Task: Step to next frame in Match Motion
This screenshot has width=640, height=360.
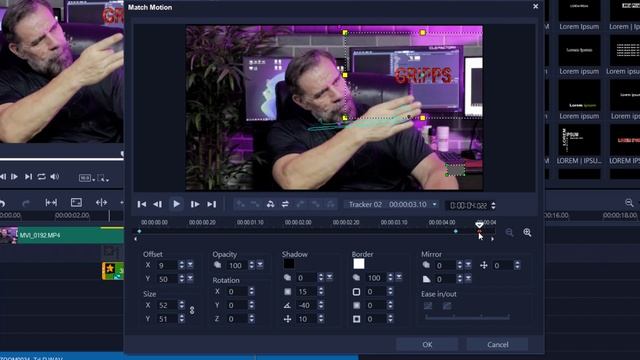Action: 195,204
